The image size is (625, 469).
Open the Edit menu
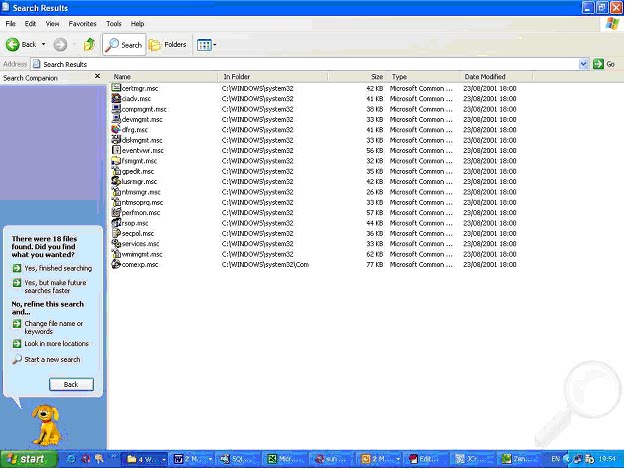point(30,24)
